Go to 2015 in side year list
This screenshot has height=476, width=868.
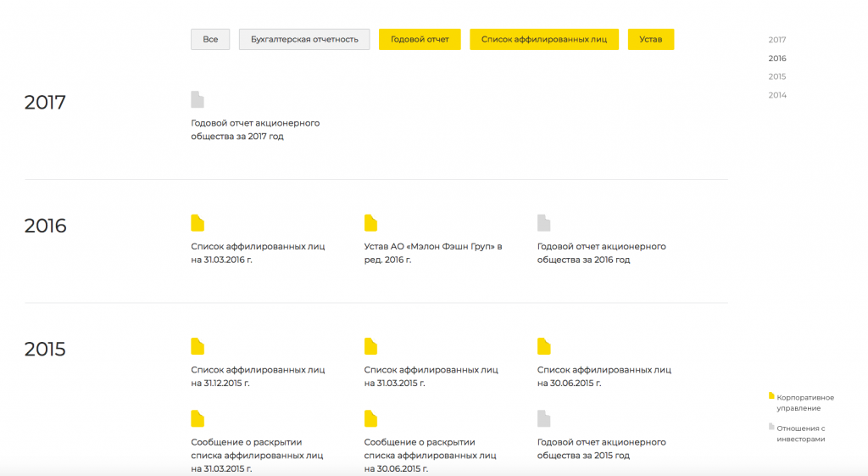click(x=777, y=76)
